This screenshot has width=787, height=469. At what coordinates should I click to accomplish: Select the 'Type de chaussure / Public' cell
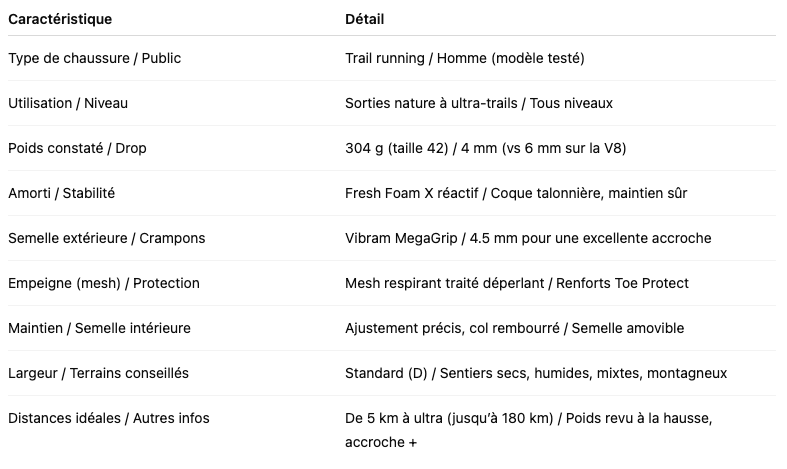94,58
